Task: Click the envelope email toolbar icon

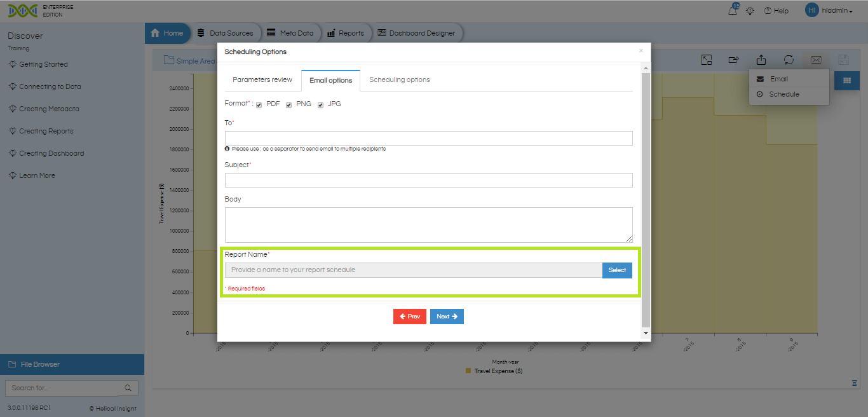Action: click(816, 60)
